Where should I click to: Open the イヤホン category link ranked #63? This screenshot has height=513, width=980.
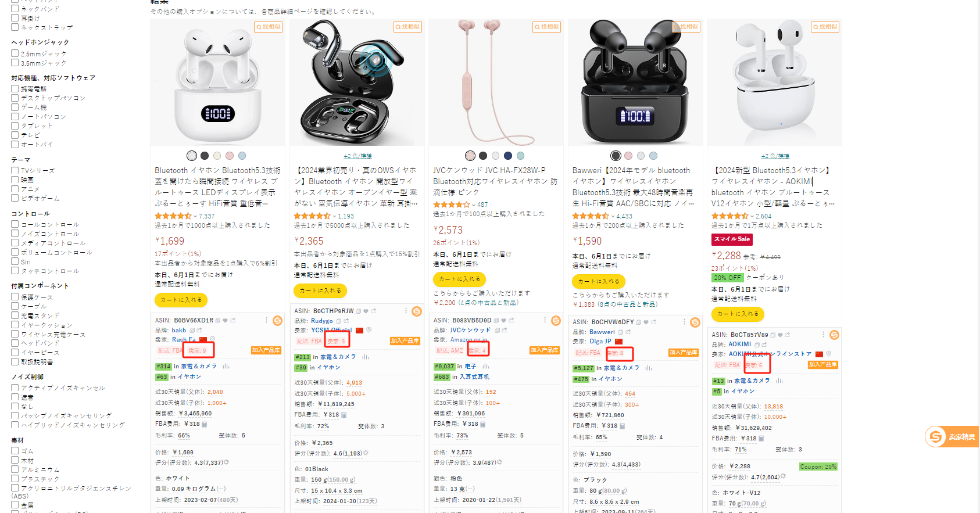tap(189, 377)
